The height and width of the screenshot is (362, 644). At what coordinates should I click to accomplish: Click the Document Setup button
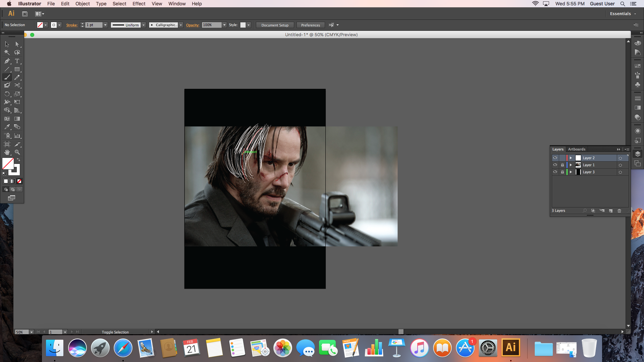(x=274, y=25)
